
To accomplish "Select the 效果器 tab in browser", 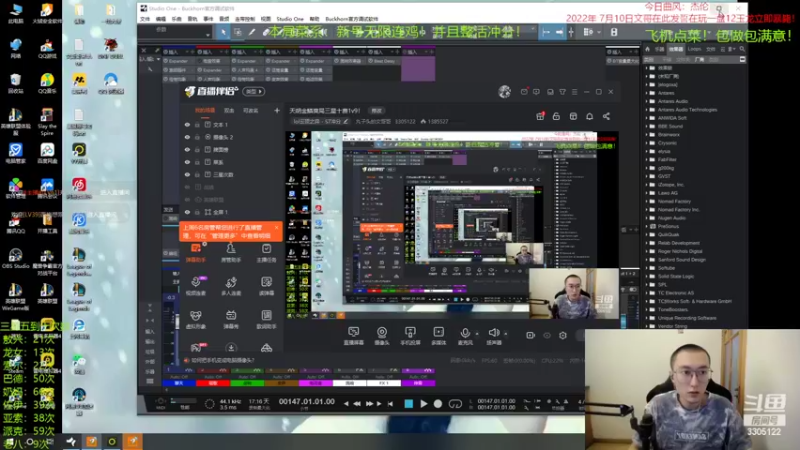I will [x=676, y=49].
